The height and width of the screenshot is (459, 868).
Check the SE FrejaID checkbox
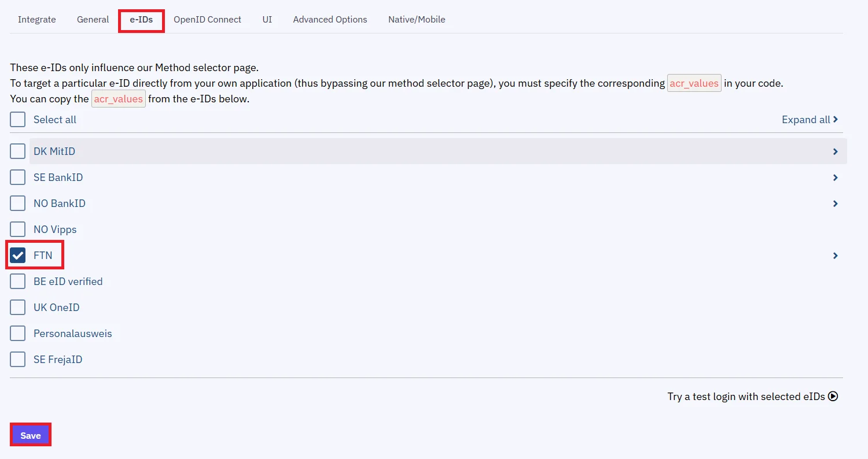(17, 359)
